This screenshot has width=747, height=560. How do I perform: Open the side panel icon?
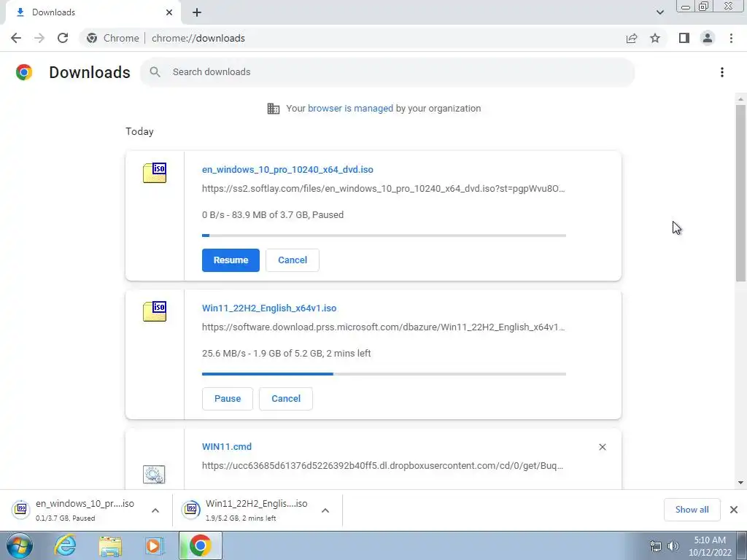684,38
